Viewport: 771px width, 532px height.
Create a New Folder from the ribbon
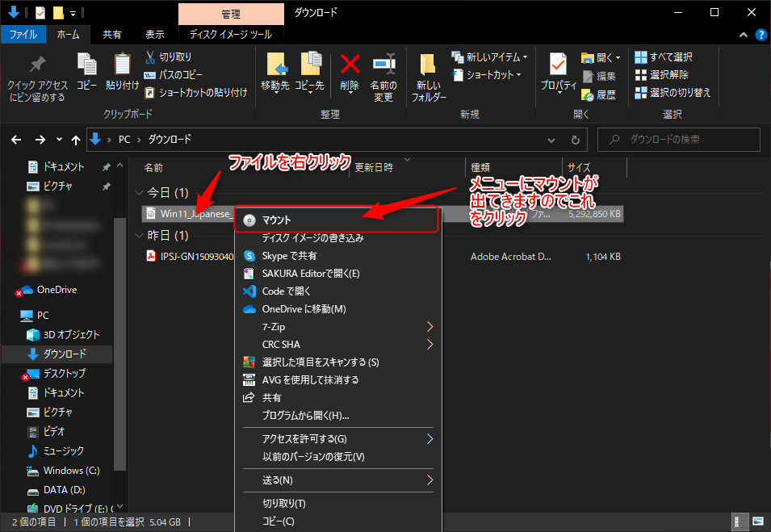428,77
